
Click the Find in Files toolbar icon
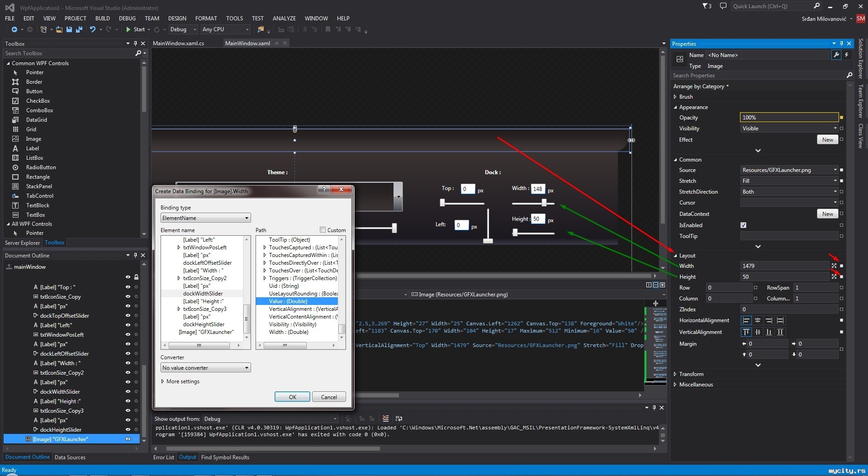pyautogui.click(x=261, y=29)
